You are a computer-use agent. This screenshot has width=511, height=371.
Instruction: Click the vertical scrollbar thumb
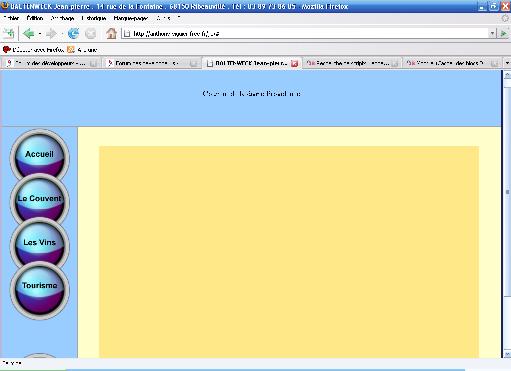pos(507,192)
